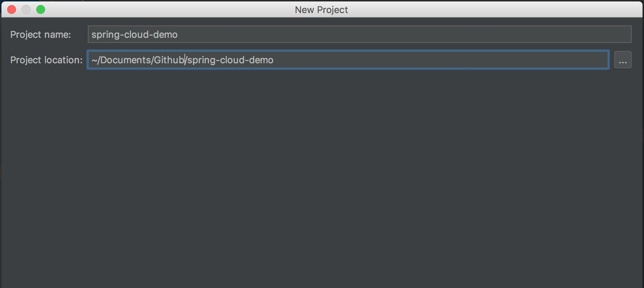The image size is (644, 288).
Task: Click the 'Project location:' label
Action: (46, 60)
